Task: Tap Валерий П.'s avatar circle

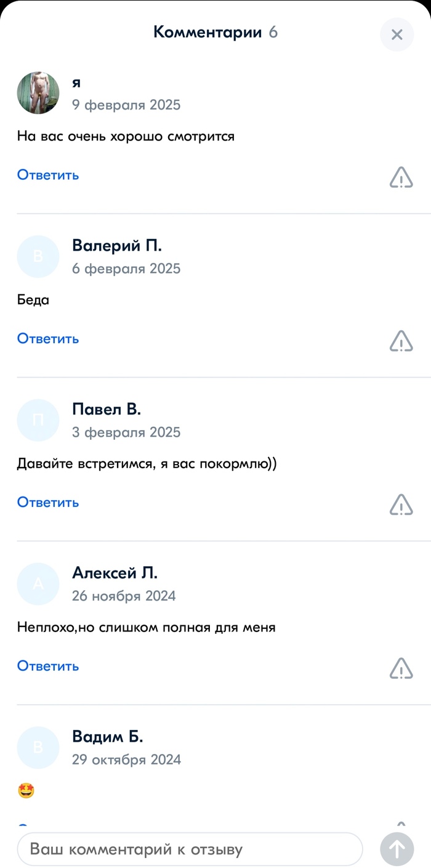Action: click(38, 256)
